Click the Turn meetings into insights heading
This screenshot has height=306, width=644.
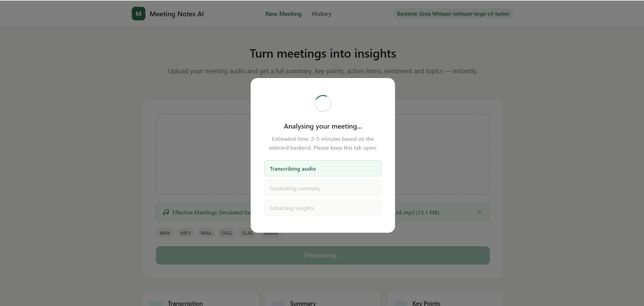coord(323,54)
